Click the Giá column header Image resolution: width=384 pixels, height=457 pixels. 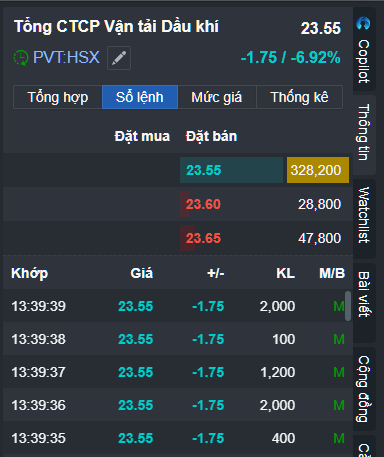click(x=142, y=273)
